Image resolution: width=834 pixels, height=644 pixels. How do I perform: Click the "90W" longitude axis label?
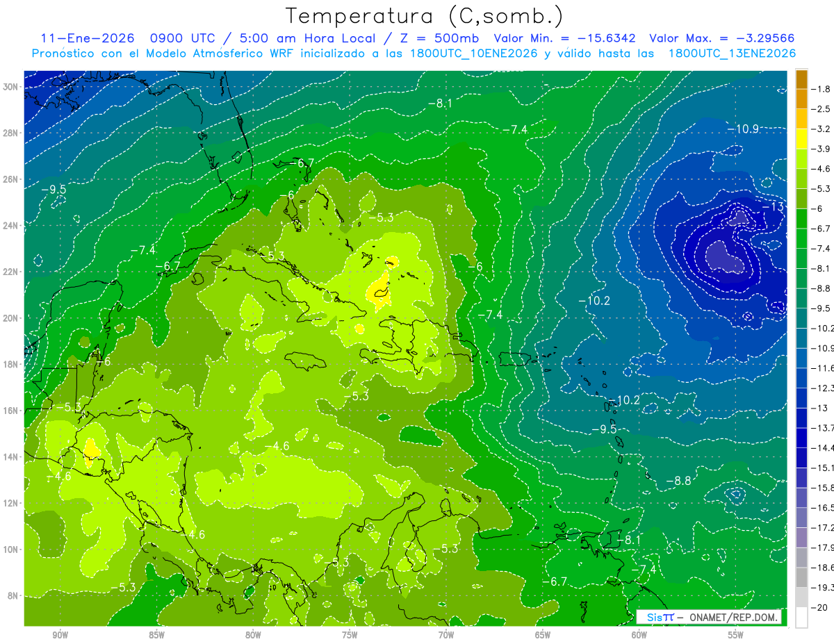[60, 635]
